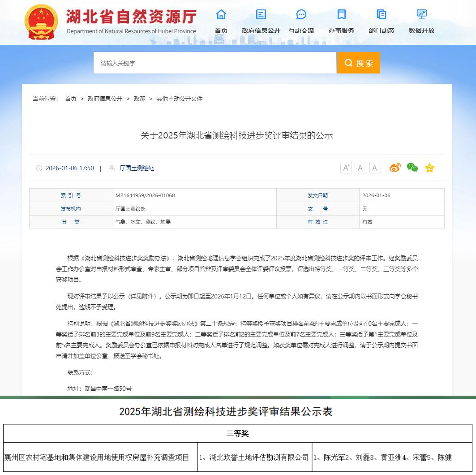Open the 政策 breadcrumb section
476x475 pixels.
point(140,99)
